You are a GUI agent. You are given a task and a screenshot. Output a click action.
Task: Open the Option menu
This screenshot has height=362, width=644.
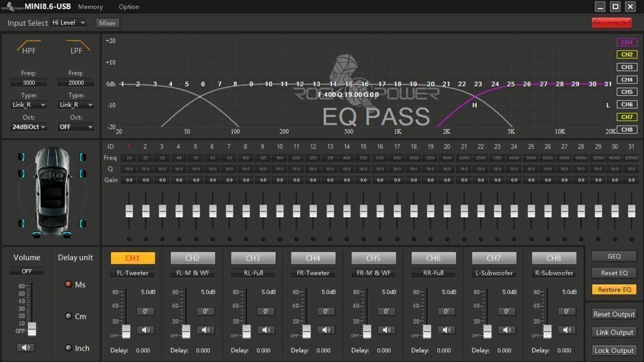pos(129,7)
